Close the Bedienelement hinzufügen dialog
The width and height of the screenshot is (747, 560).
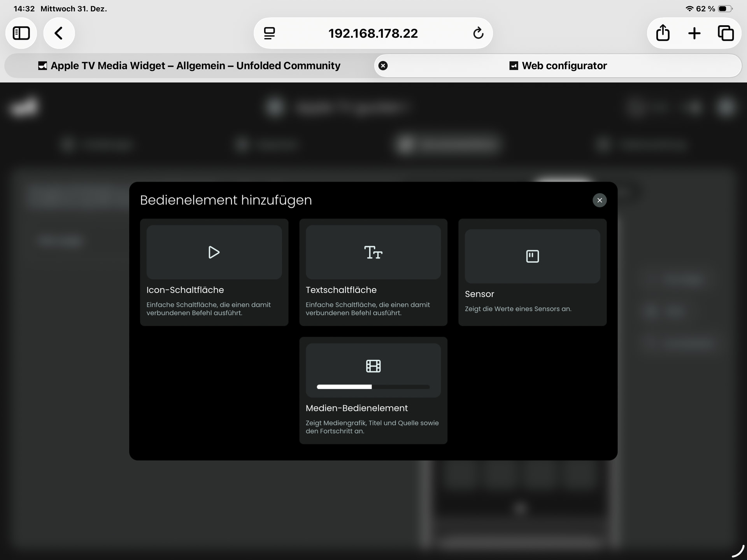coord(599,200)
